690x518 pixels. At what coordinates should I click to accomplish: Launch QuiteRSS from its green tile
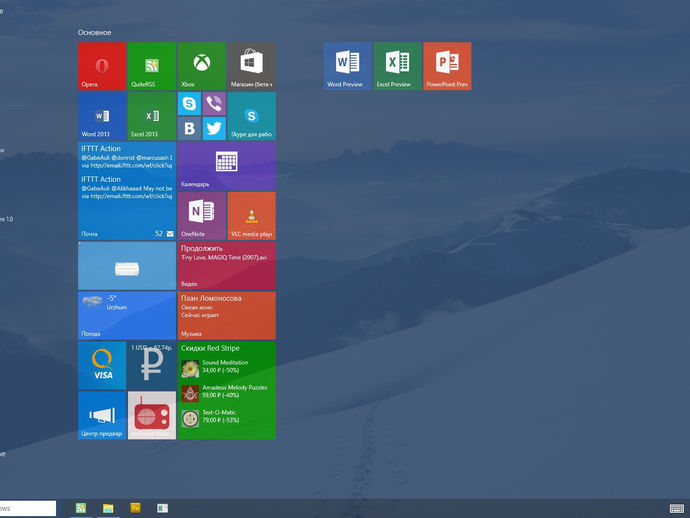[x=152, y=66]
